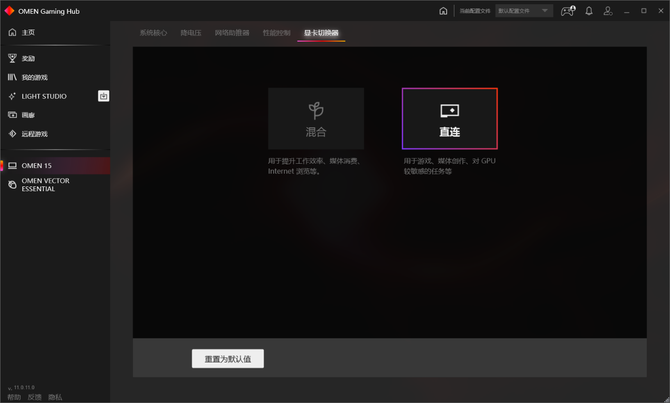Open the 隐私 privacy link

[x=55, y=397]
